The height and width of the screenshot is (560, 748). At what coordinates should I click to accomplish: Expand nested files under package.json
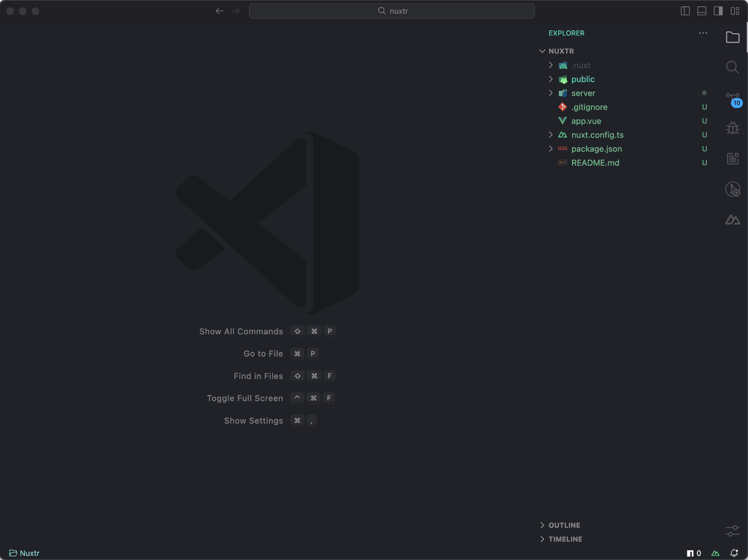(x=551, y=149)
